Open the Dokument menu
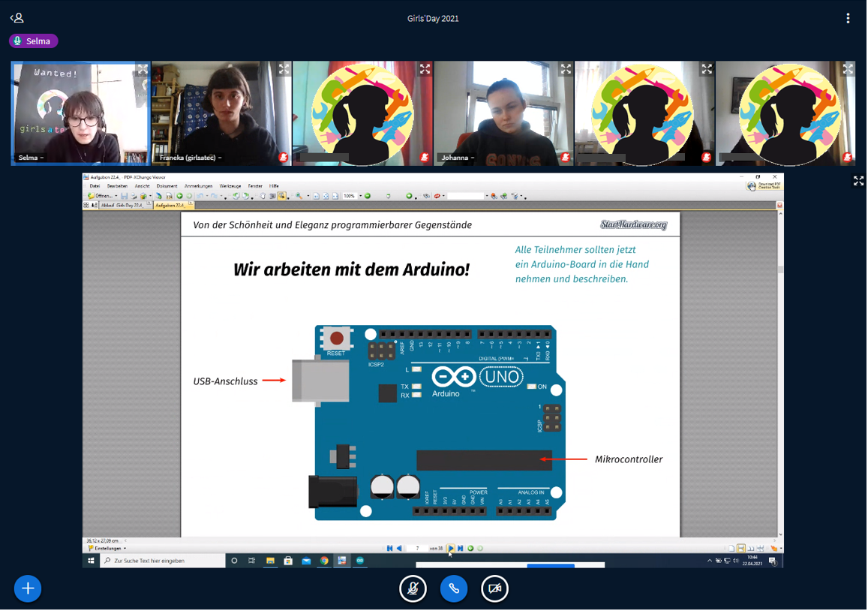This screenshot has width=868, height=611. (167, 186)
